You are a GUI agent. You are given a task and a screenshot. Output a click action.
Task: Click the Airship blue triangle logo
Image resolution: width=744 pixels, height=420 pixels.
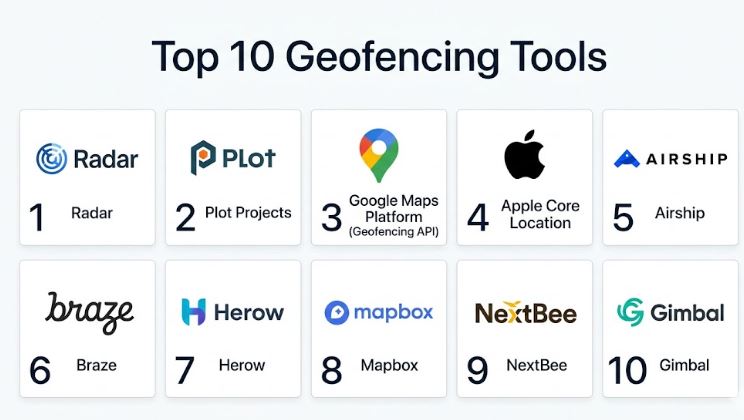(627, 159)
